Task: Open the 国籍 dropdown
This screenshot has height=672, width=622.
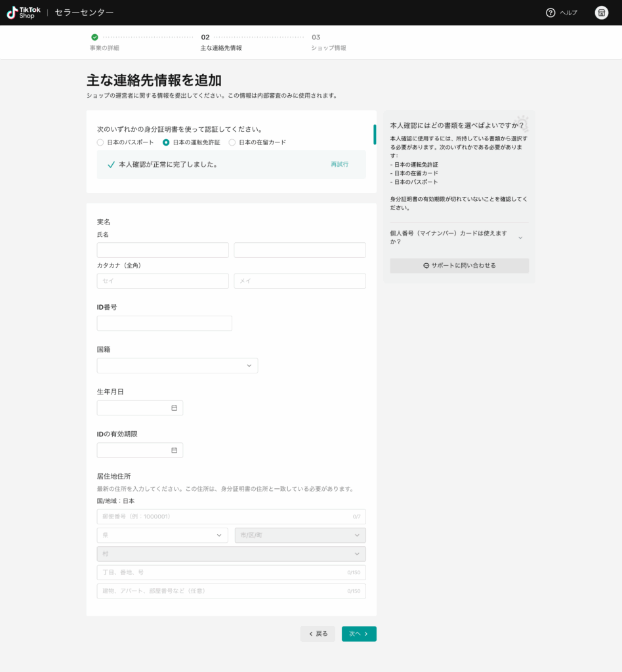Action: click(x=177, y=366)
